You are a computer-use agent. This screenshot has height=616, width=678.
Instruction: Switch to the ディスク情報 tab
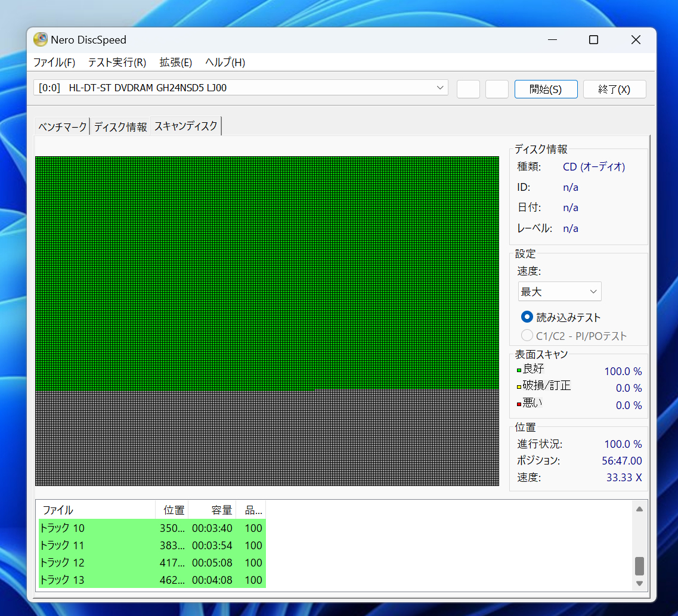click(120, 126)
